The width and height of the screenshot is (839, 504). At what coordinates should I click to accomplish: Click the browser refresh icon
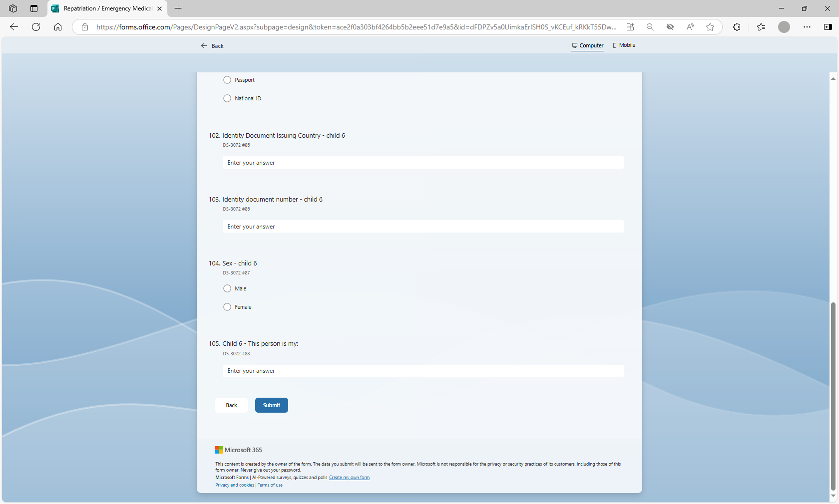click(x=36, y=27)
